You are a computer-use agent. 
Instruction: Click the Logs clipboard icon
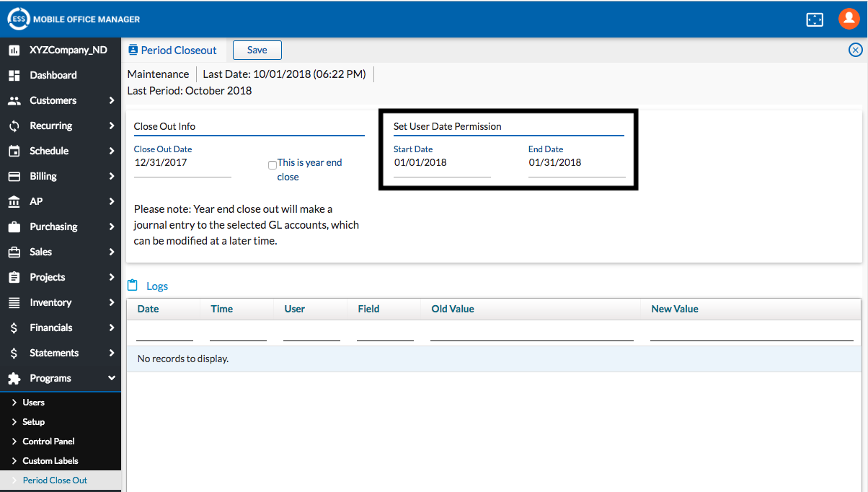pos(133,286)
